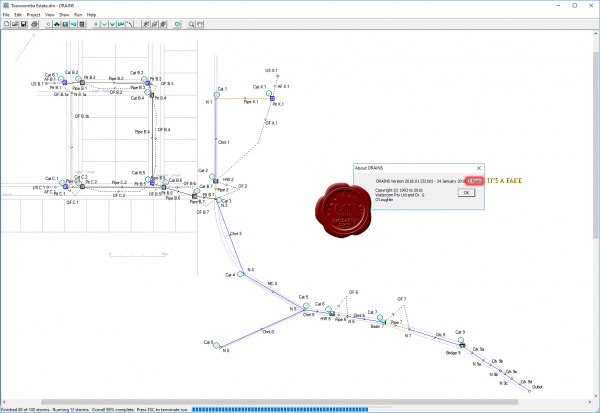Open the File menu

point(6,15)
